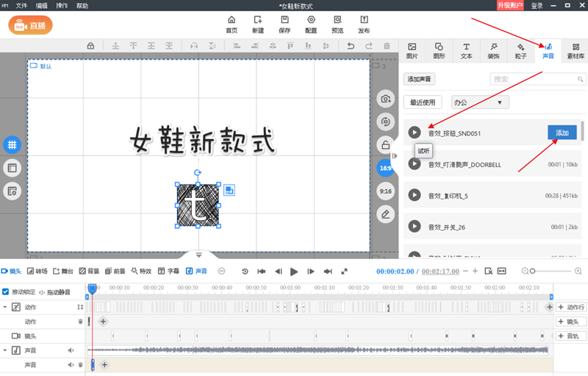Switch to the 图形 shapes tab

(x=439, y=51)
